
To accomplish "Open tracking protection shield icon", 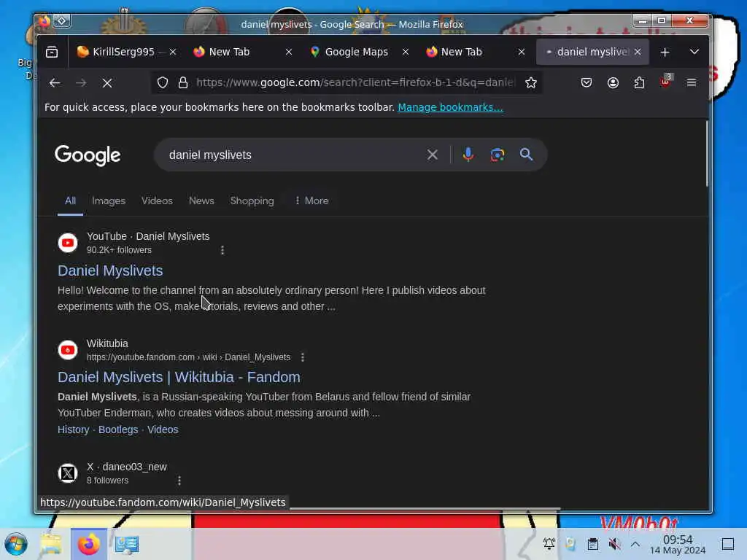I will point(163,82).
